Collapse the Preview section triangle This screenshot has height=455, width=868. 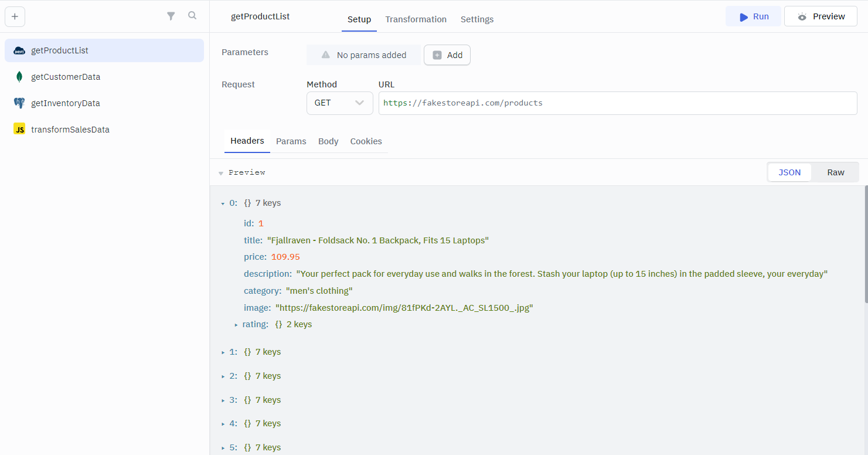pos(221,173)
